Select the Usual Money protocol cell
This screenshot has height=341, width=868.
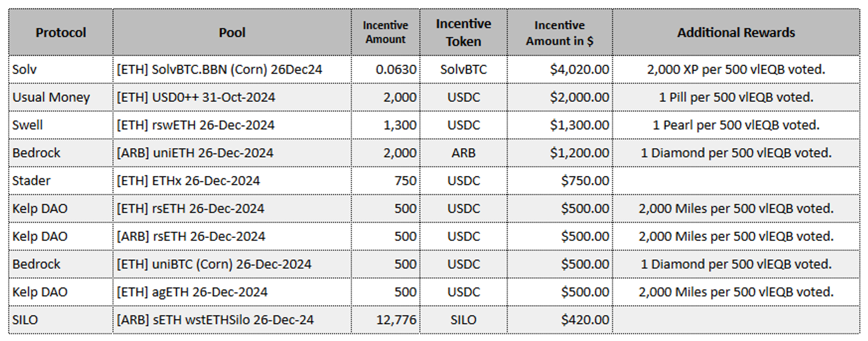(61, 97)
